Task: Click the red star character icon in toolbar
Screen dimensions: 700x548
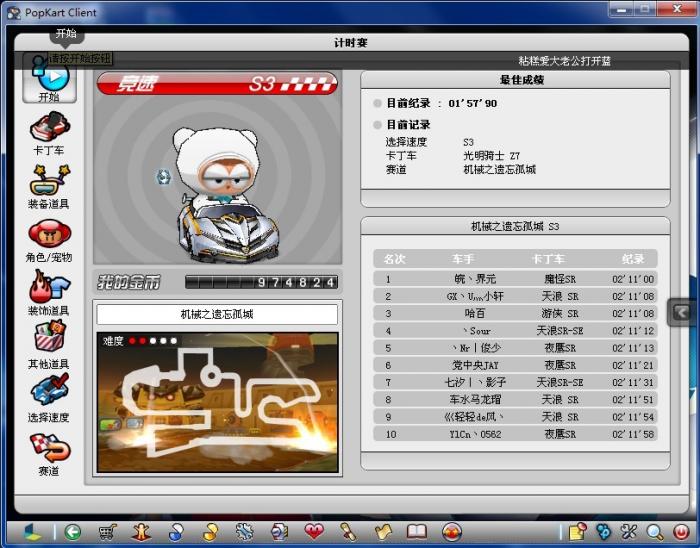Action: tap(142, 532)
